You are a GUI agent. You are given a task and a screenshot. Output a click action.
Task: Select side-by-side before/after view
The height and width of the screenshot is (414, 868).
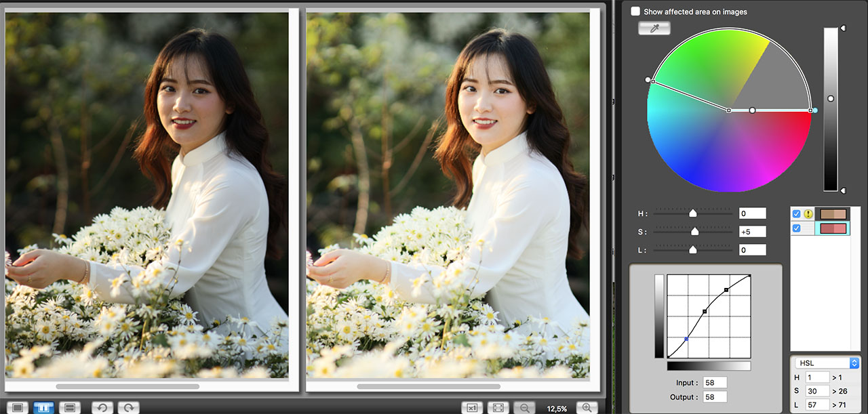pos(43,407)
